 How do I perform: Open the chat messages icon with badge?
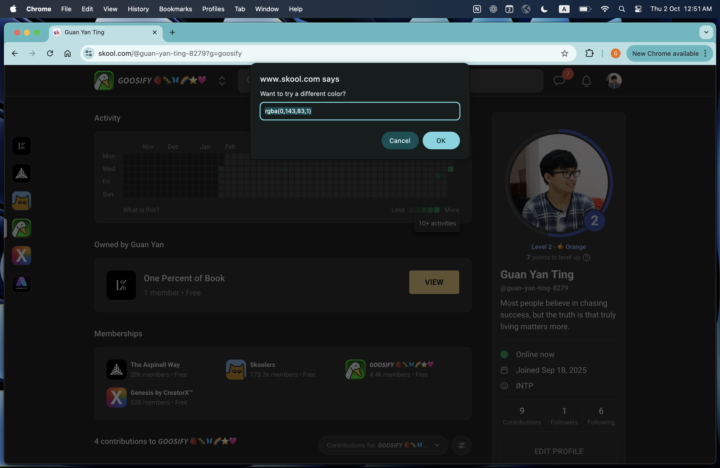559,81
